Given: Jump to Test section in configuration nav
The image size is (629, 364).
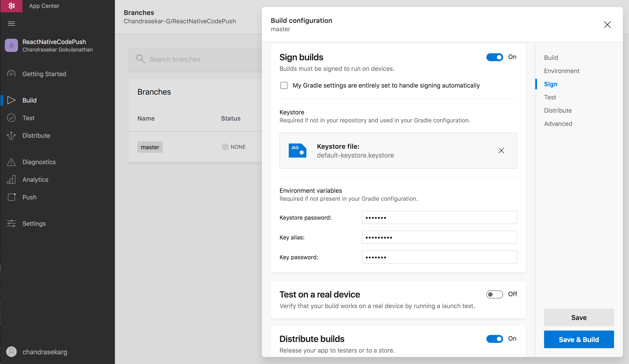Looking at the screenshot, I should tap(550, 97).
